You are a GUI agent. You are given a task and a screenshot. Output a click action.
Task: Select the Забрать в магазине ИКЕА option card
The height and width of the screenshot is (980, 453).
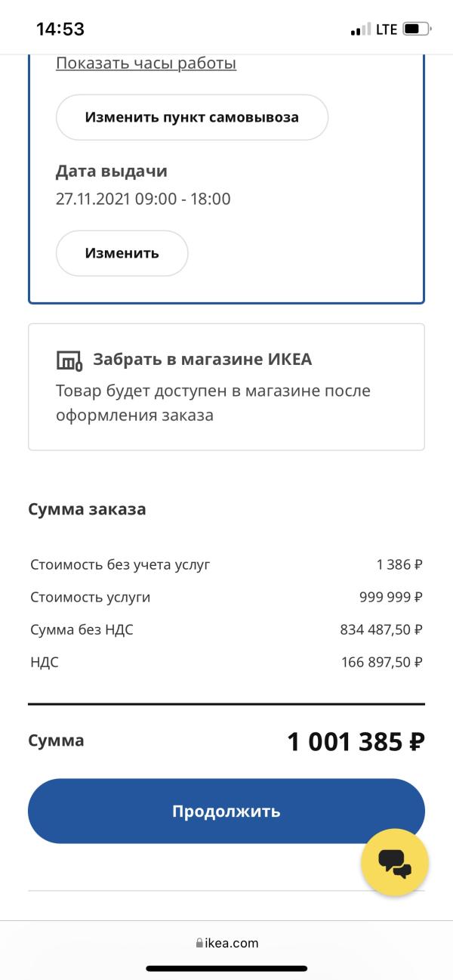point(226,387)
